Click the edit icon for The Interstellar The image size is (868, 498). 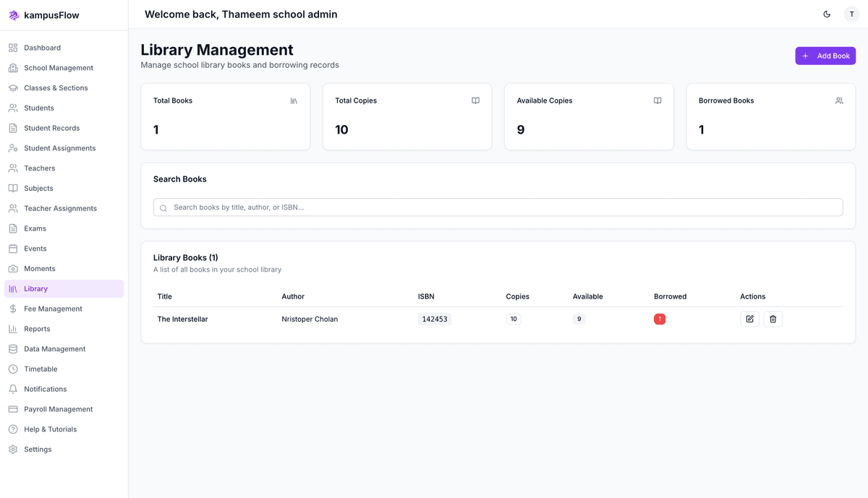749,319
